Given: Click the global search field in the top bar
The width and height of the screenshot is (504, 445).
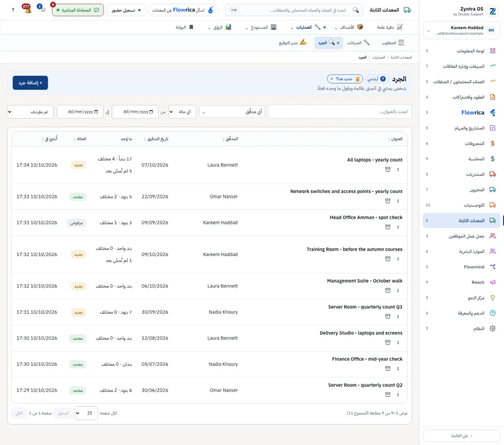Looking at the screenshot, I should (294, 10).
